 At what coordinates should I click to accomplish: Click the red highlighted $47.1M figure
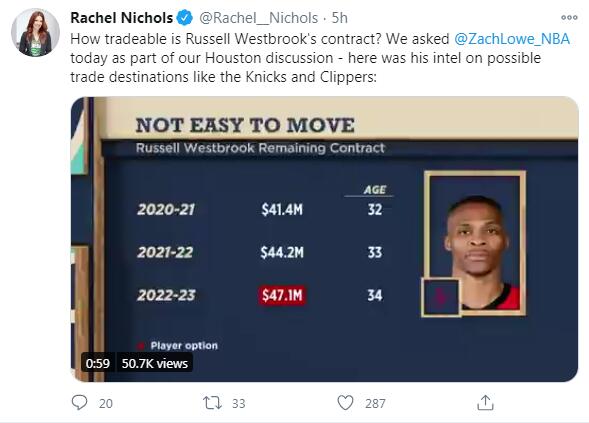pyautogui.click(x=282, y=295)
